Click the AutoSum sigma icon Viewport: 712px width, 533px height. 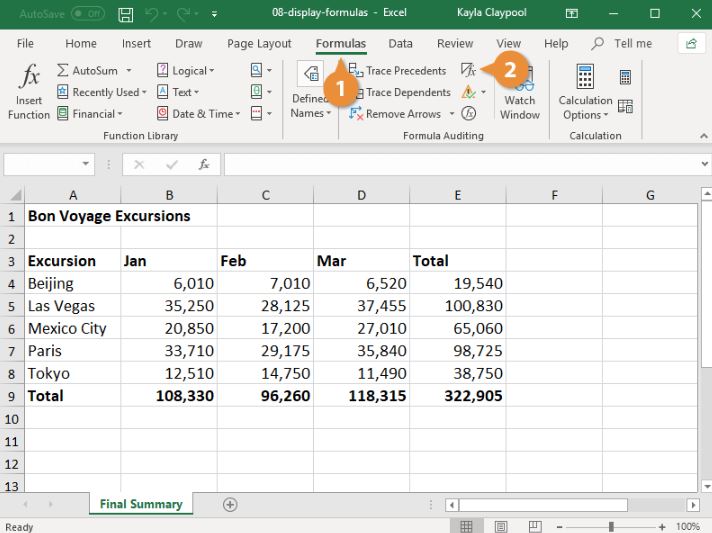pos(63,70)
